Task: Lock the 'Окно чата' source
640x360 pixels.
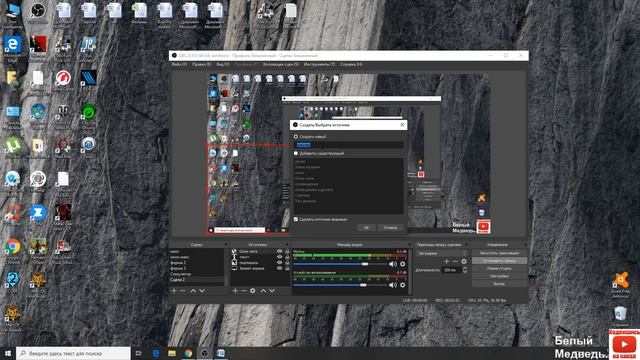Action: pyautogui.click(x=287, y=252)
